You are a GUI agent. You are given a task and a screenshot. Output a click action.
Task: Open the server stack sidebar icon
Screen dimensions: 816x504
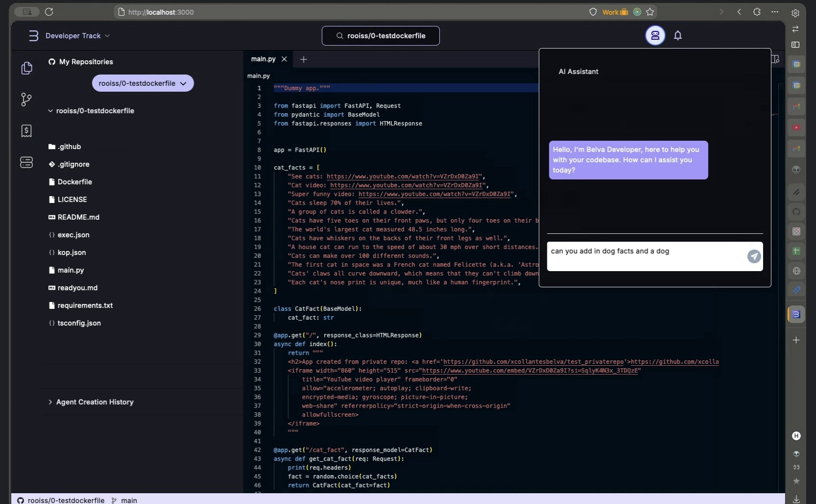[26, 162]
